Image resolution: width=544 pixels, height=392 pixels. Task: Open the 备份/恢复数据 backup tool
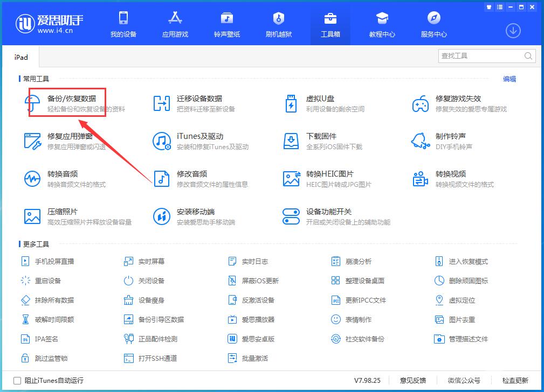coord(65,102)
